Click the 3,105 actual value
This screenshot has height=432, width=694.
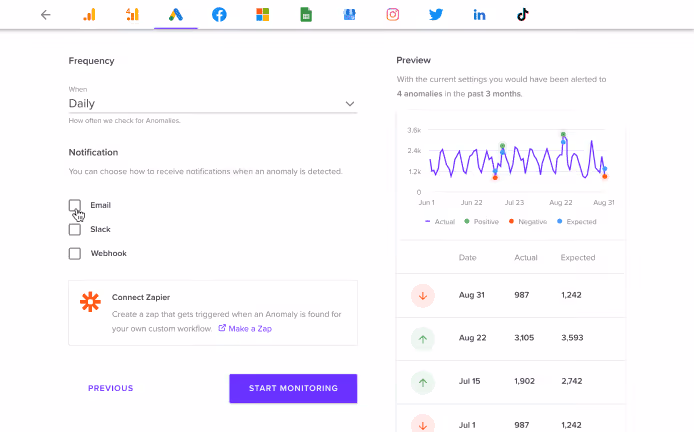click(524, 338)
